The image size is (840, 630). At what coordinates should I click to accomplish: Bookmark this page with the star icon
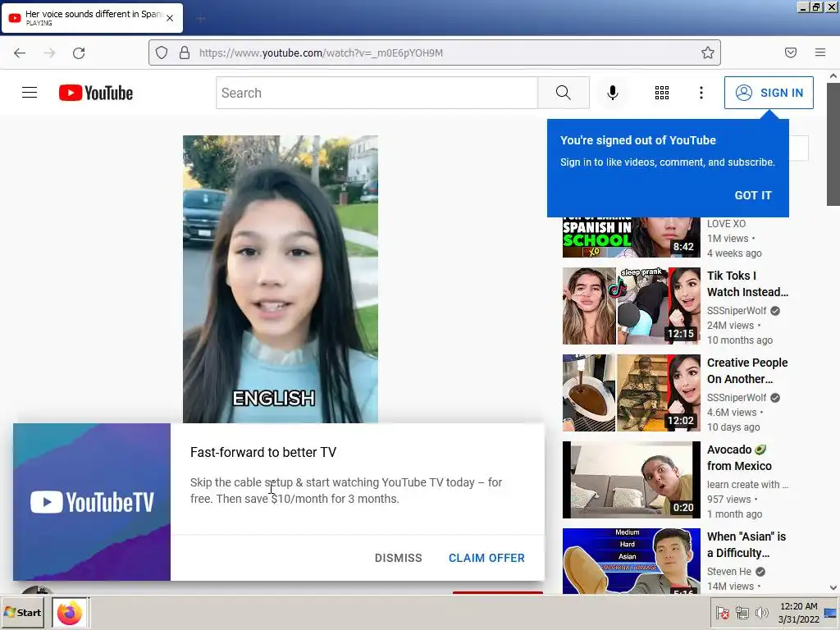708,52
